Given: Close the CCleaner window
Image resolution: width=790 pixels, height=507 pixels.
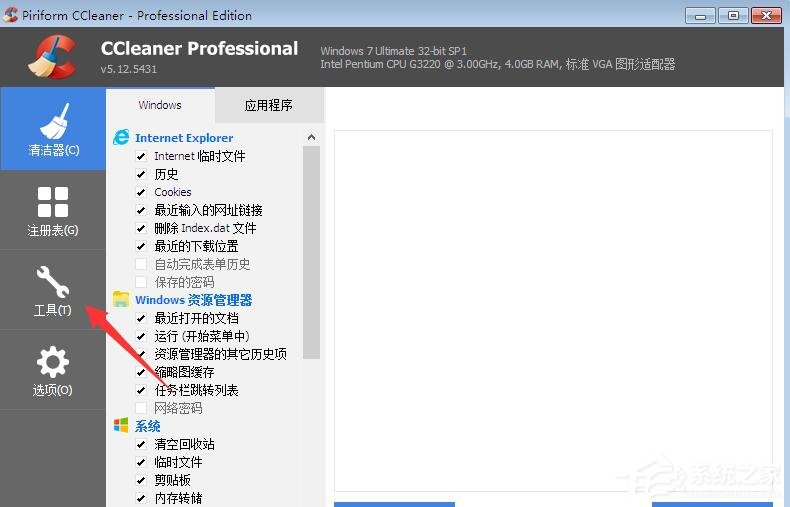Looking at the screenshot, I should [x=766, y=16].
